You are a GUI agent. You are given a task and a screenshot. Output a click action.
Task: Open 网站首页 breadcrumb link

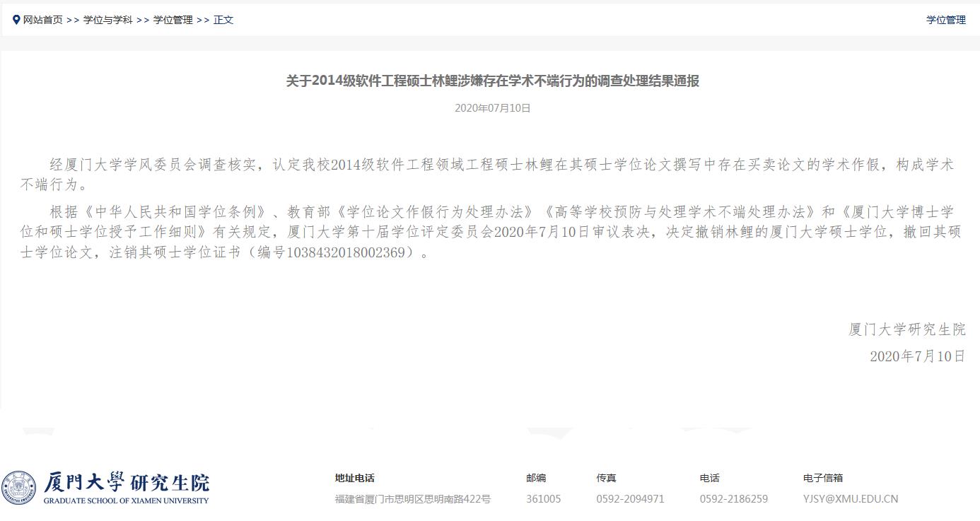43,20
